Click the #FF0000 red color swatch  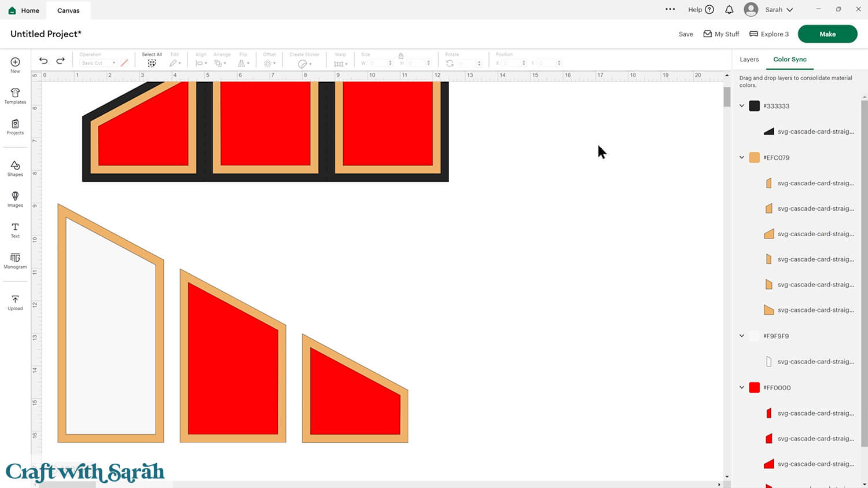(754, 387)
